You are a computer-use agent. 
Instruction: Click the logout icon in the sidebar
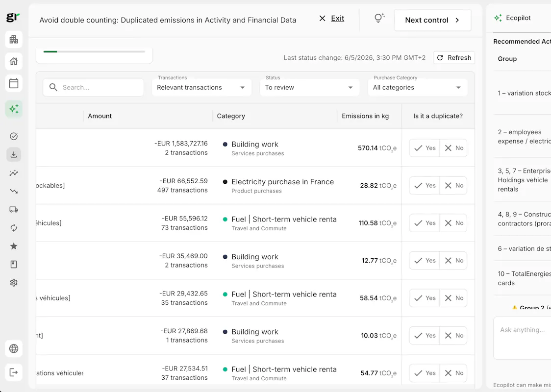(x=14, y=372)
